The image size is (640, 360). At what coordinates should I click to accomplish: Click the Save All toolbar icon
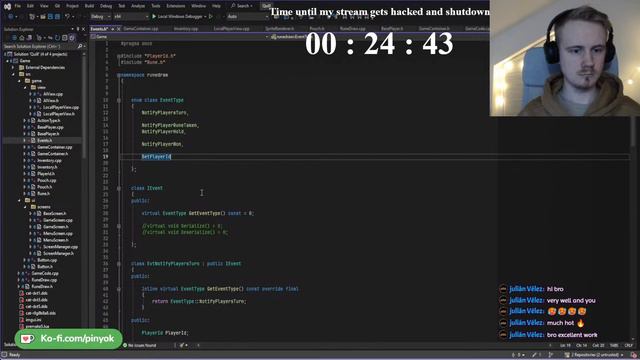click(57, 17)
